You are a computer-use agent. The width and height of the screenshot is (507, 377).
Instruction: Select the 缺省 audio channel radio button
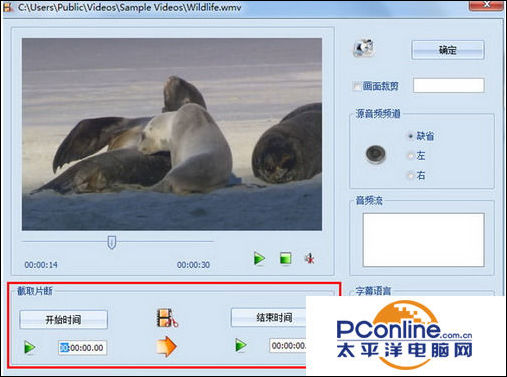tap(410, 136)
